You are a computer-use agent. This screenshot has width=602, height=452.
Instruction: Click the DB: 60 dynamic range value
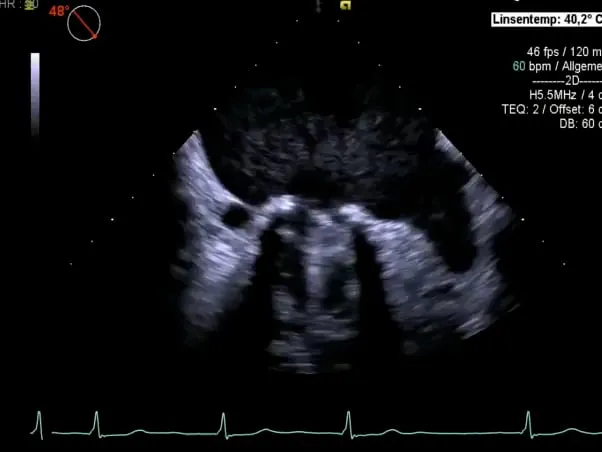pos(580,124)
